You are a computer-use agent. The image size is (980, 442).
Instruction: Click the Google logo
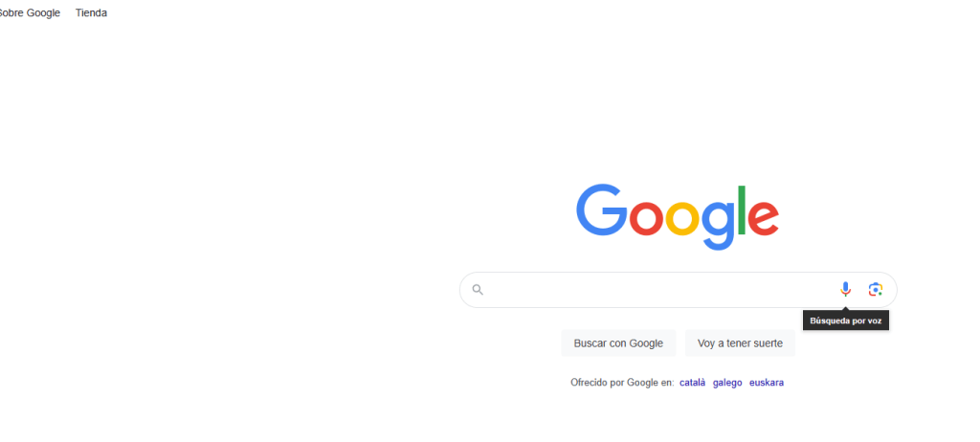coord(678,216)
